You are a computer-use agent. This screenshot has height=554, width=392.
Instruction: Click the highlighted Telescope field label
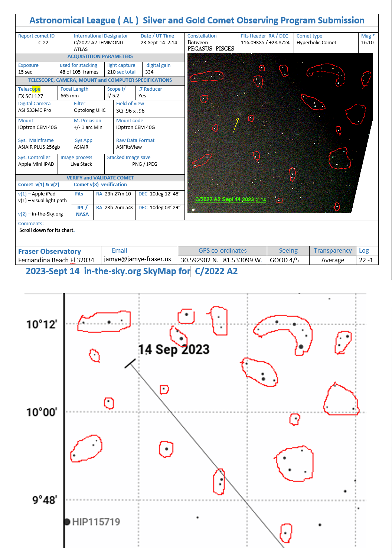pyautogui.click(x=29, y=89)
